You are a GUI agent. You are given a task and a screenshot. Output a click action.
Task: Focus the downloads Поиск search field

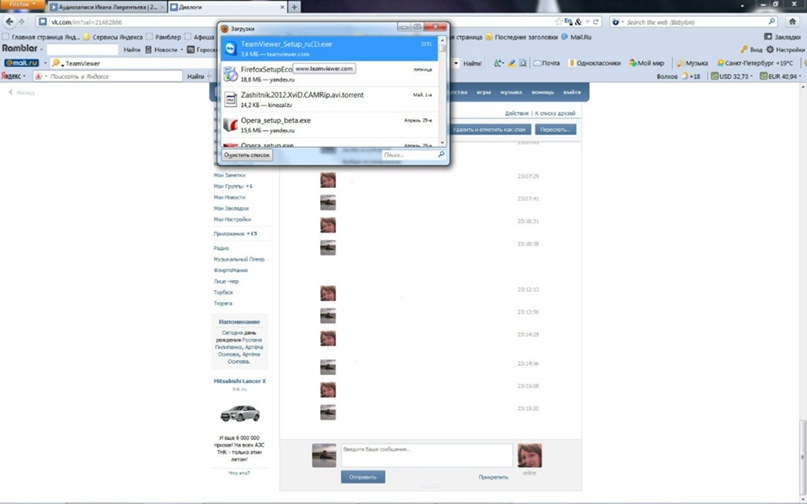point(410,155)
